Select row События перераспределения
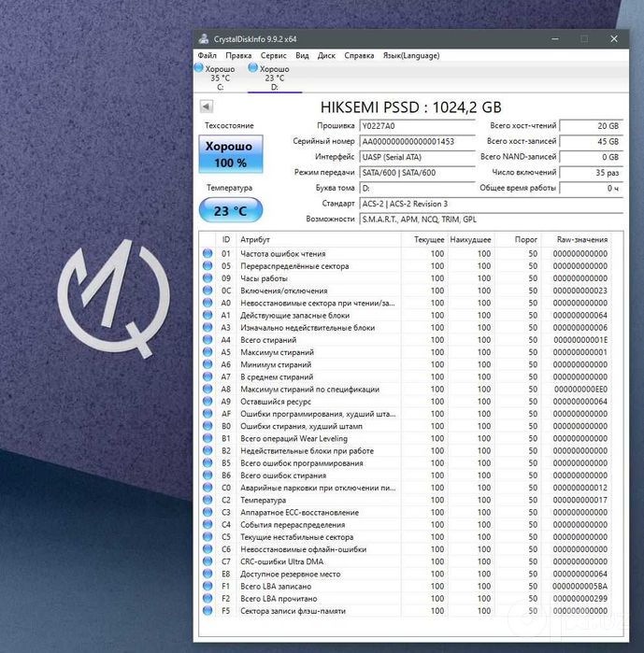Viewport: 644px width, 653px height. click(x=405, y=524)
